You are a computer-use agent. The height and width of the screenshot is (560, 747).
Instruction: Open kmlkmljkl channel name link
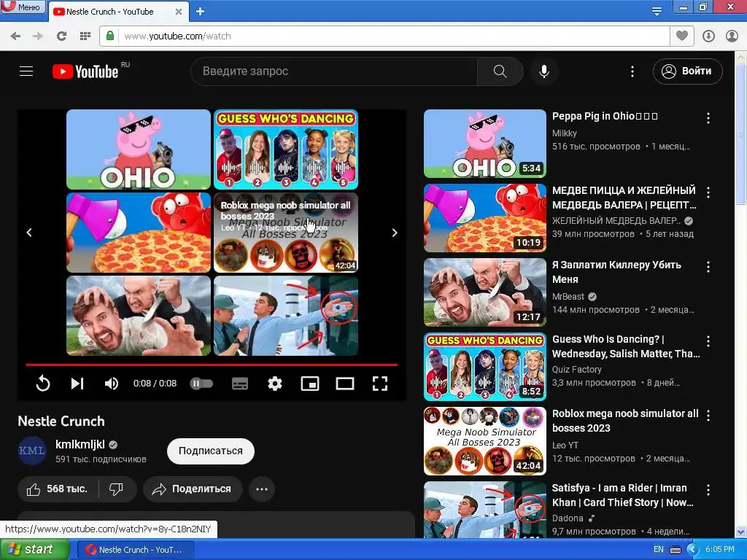80,444
